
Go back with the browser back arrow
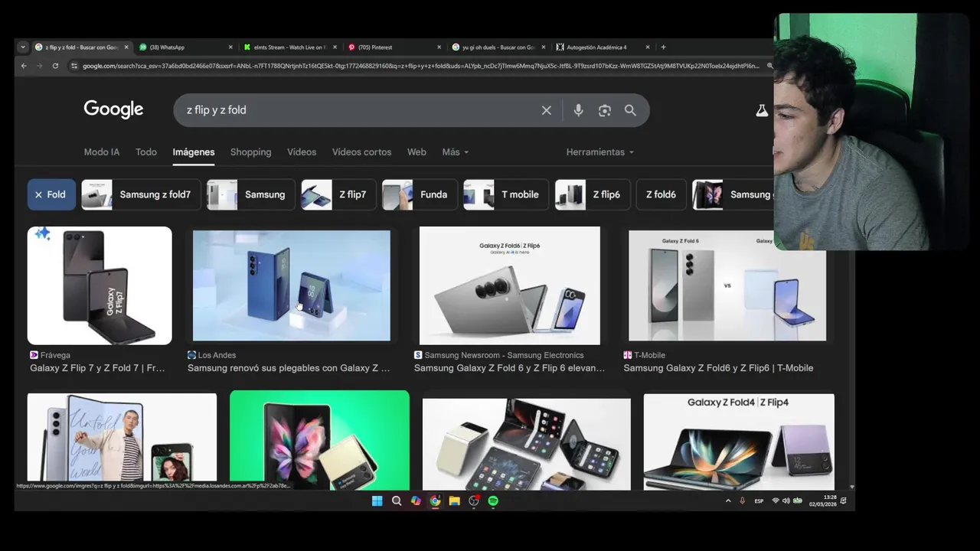click(x=24, y=66)
